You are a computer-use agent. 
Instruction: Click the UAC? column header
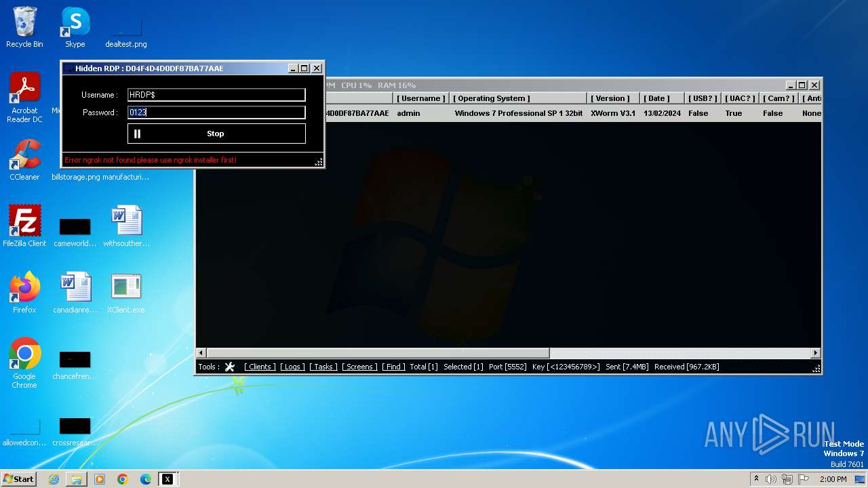(740, 98)
